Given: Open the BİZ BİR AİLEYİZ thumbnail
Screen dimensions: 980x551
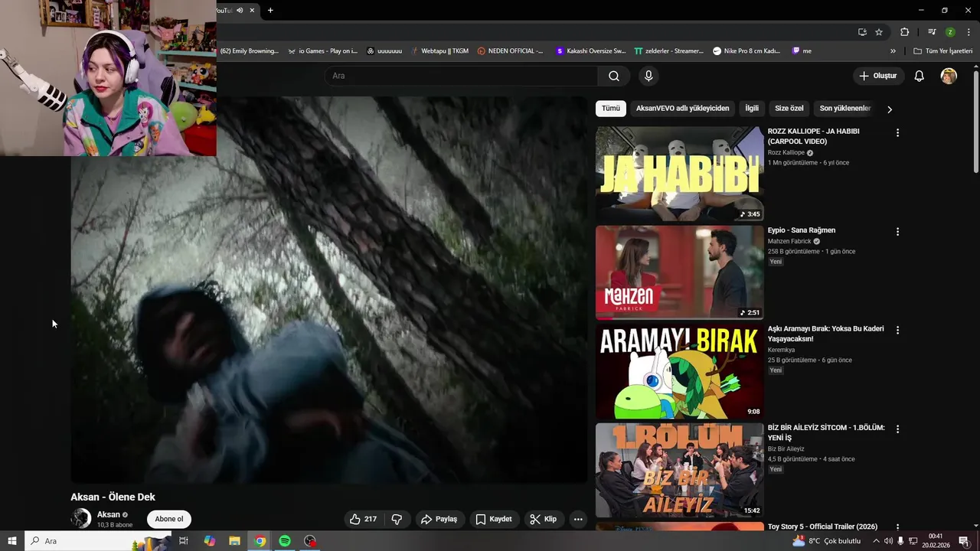Looking at the screenshot, I should (x=680, y=471).
